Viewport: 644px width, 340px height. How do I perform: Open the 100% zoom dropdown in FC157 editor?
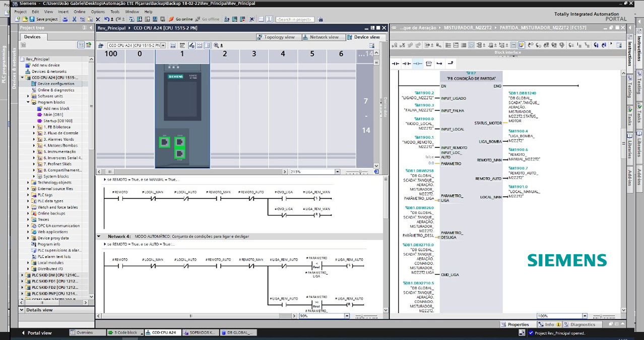coord(585,316)
